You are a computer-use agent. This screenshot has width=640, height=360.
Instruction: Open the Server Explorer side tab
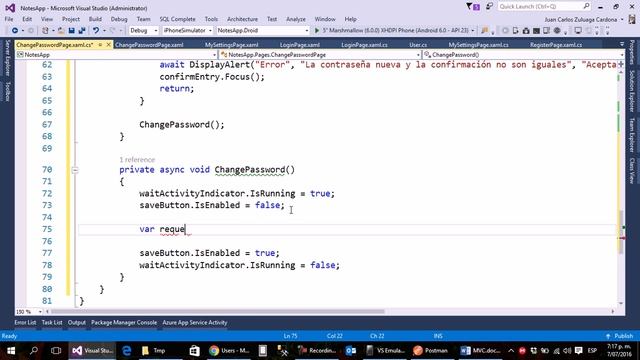(x=7, y=58)
